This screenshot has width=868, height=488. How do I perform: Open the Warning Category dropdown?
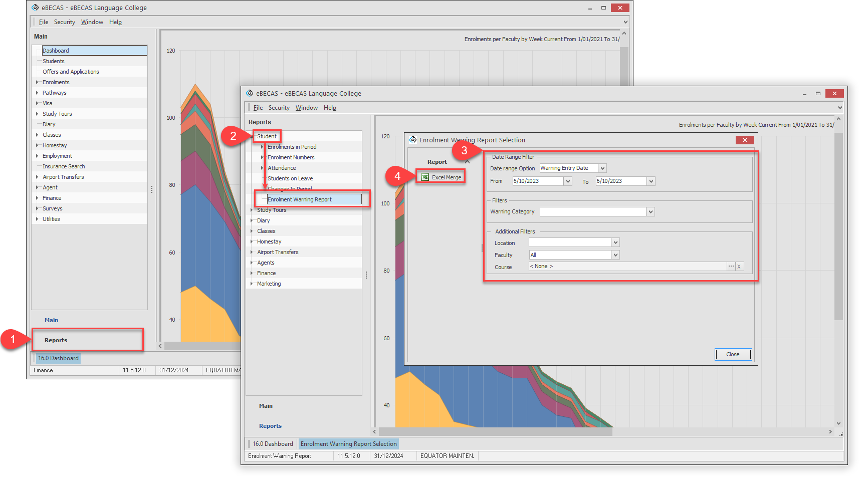[x=650, y=212]
